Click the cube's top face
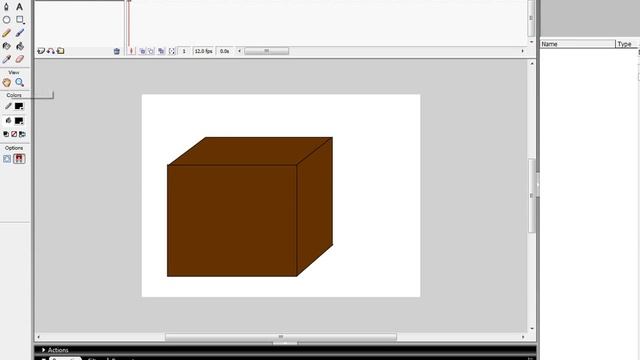Viewport: 640px width, 360px height. (250, 151)
